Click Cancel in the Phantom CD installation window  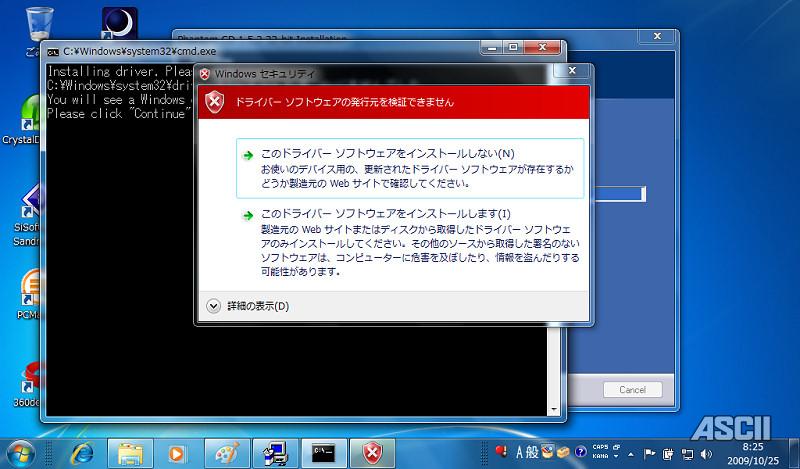tap(632, 389)
